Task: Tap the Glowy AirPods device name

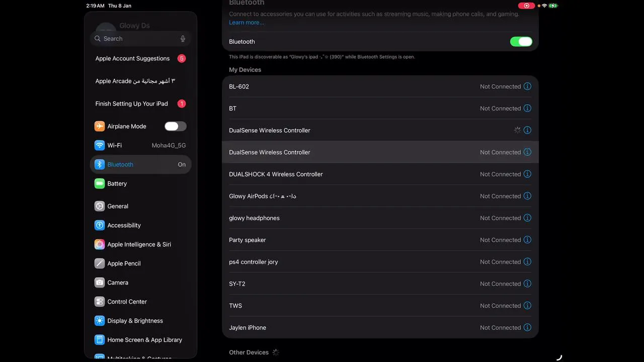Action: pos(263,196)
